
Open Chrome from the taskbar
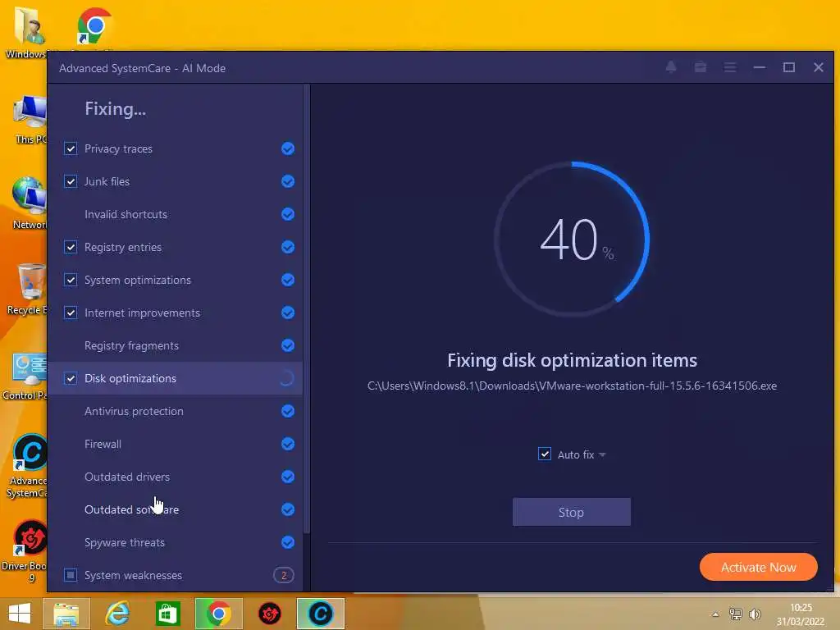click(218, 614)
